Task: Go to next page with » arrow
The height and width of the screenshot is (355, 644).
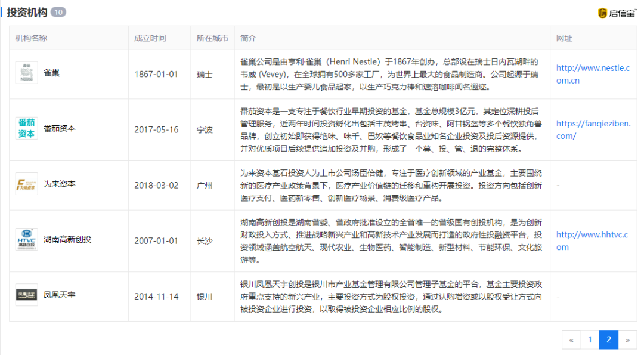Action: click(x=627, y=340)
